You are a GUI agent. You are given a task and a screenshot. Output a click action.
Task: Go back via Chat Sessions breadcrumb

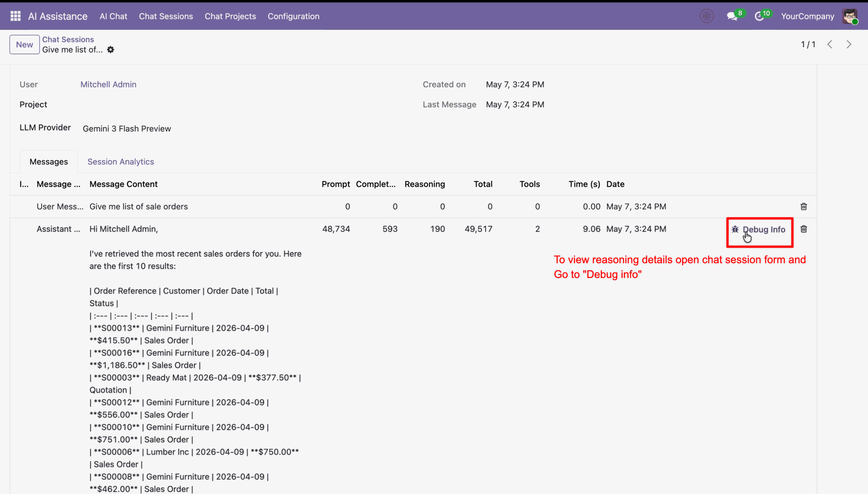click(x=68, y=39)
